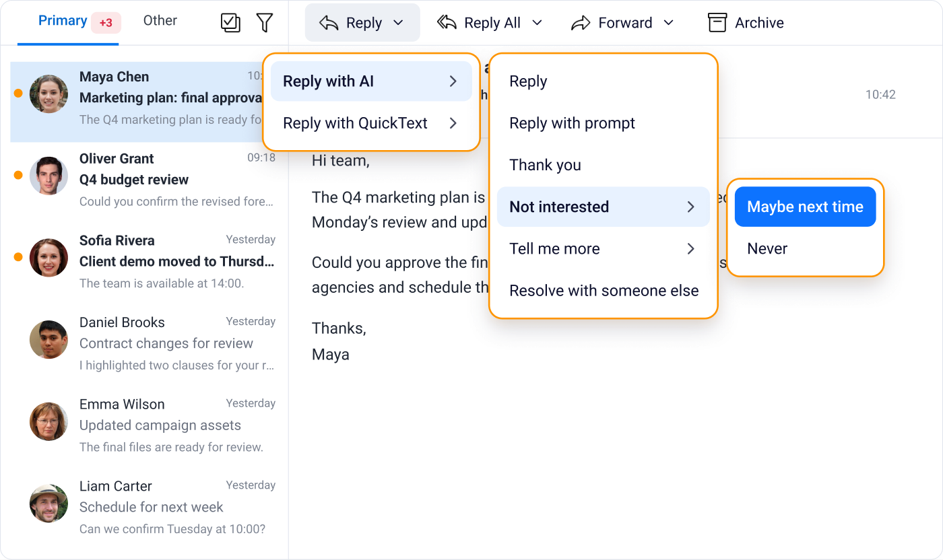Expand the Forward dropdown chevron
The image size is (943, 560).
coord(668,23)
